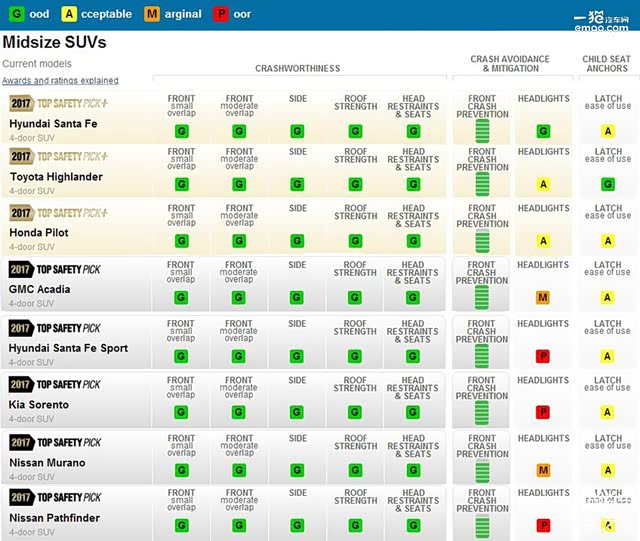
Task: Click Honda Pilot front crash prevention bar
Action: pyautogui.click(x=482, y=241)
